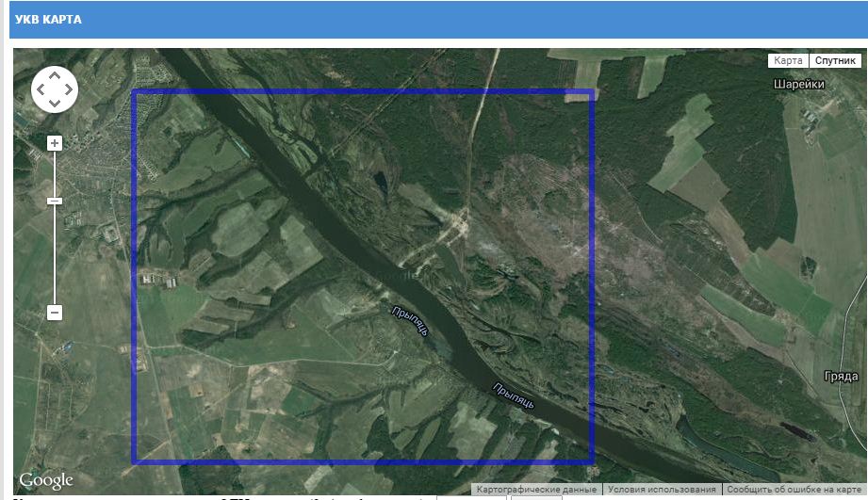Pan the map up with the top arrow

coord(55,75)
